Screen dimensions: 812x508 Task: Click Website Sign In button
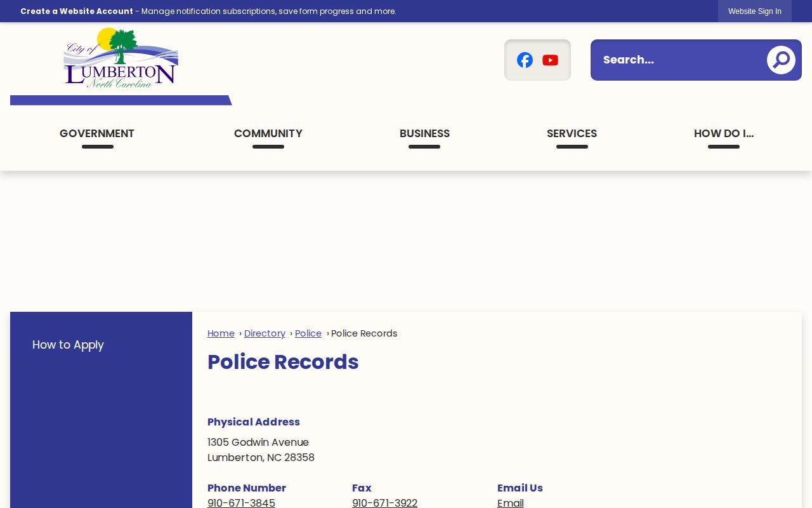(755, 11)
